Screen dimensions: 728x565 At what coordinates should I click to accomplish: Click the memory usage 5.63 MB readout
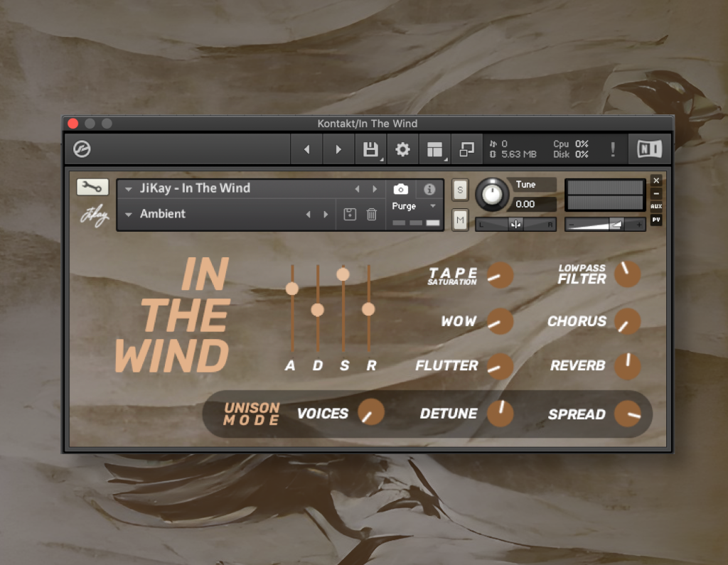pos(514,154)
